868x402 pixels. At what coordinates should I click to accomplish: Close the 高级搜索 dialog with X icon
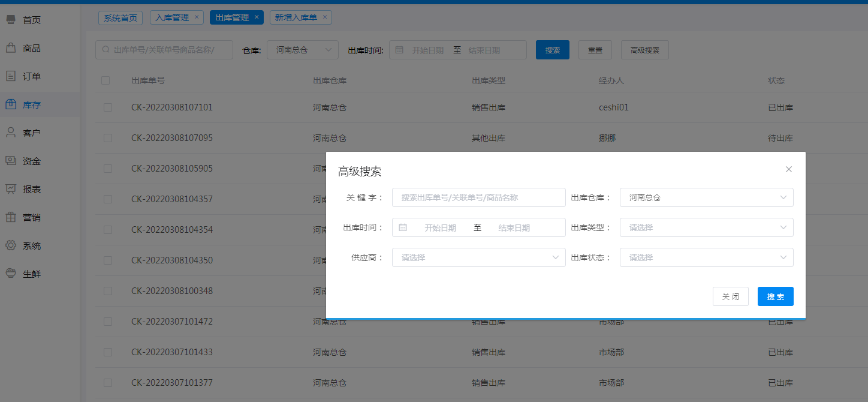click(789, 169)
